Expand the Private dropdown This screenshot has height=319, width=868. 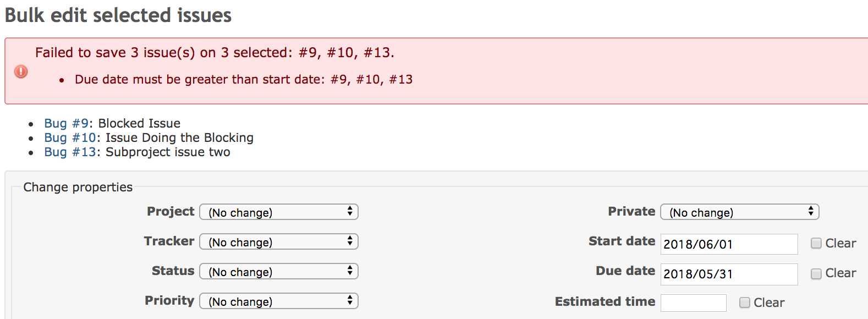(x=740, y=212)
